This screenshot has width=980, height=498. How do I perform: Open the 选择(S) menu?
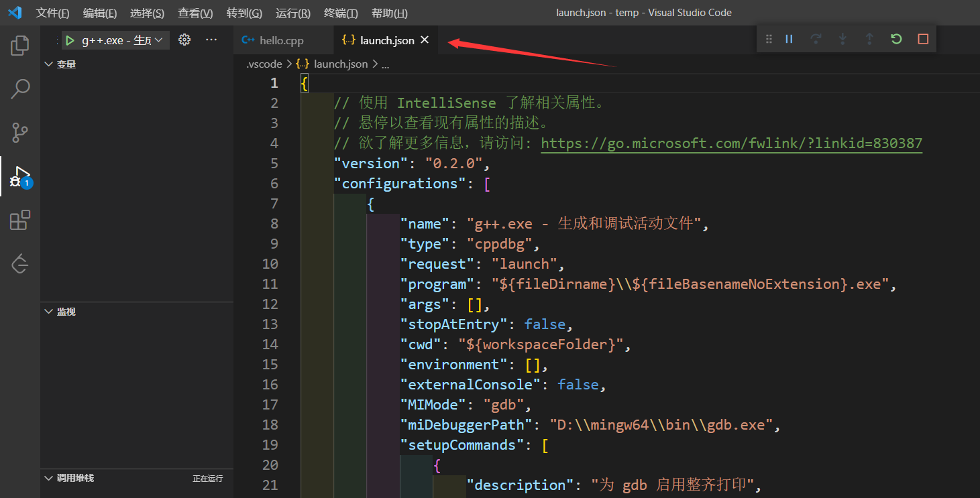pos(147,13)
